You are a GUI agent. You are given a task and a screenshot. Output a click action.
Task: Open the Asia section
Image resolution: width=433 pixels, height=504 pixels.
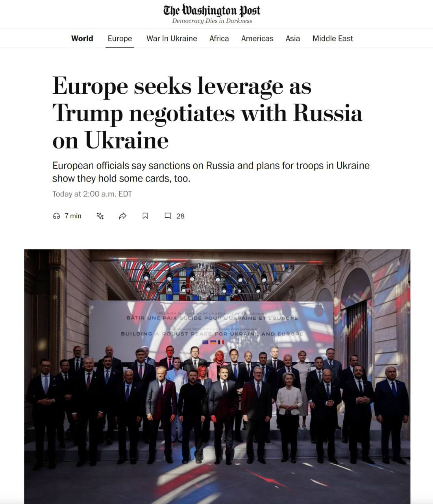(x=292, y=39)
